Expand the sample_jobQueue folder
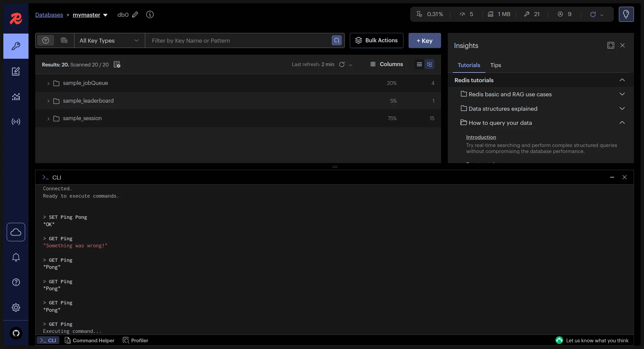644x349 pixels. pos(48,83)
